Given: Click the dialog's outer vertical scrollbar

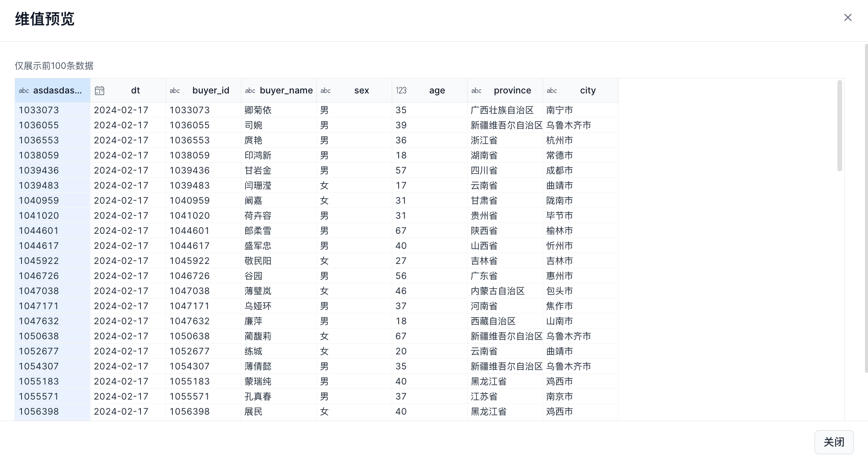Looking at the screenshot, I should coord(865,207).
